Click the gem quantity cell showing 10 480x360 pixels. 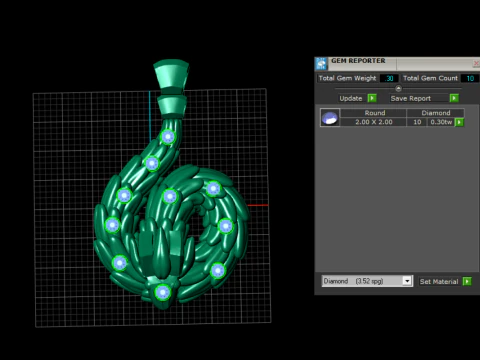pos(417,122)
